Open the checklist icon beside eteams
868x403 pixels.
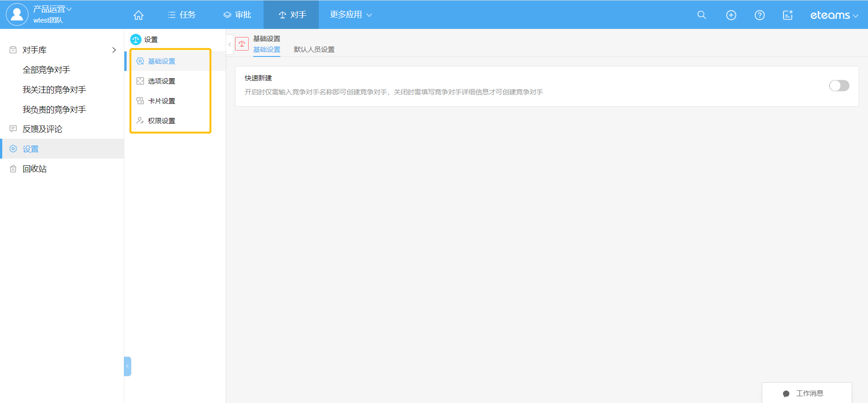[x=788, y=15]
